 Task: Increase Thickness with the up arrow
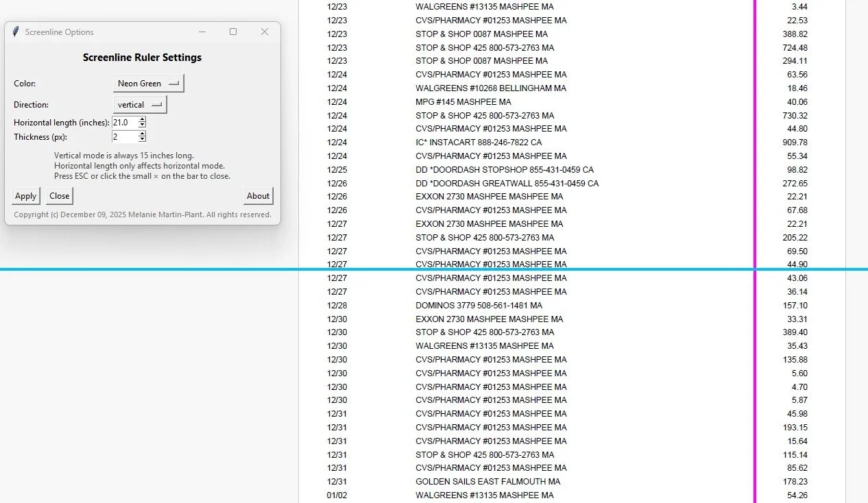(x=142, y=134)
